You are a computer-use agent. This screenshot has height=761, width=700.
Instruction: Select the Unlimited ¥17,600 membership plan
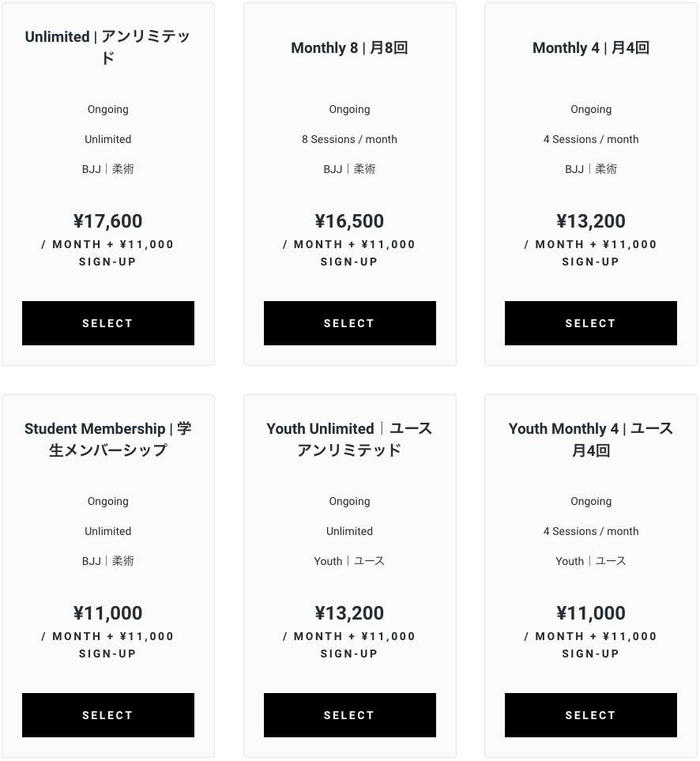[x=108, y=323]
